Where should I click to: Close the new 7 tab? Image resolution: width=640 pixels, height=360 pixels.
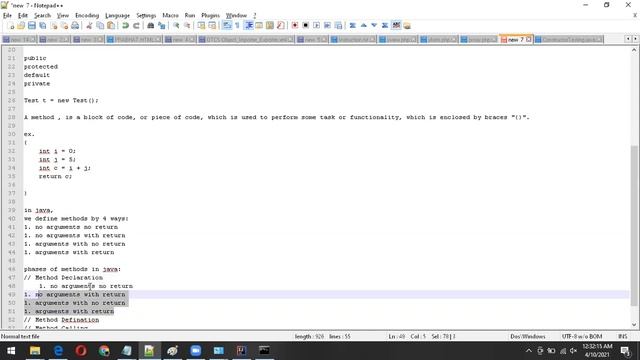(x=529, y=40)
